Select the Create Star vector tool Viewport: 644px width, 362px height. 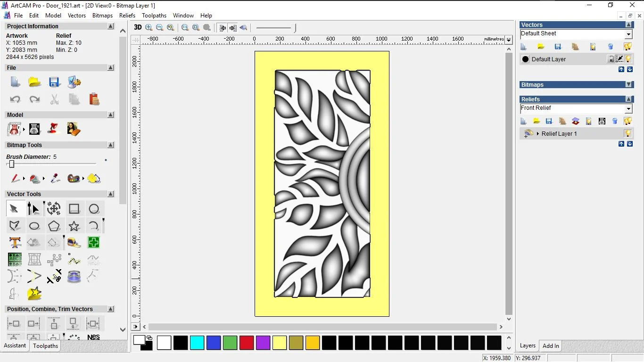pyautogui.click(x=74, y=226)
